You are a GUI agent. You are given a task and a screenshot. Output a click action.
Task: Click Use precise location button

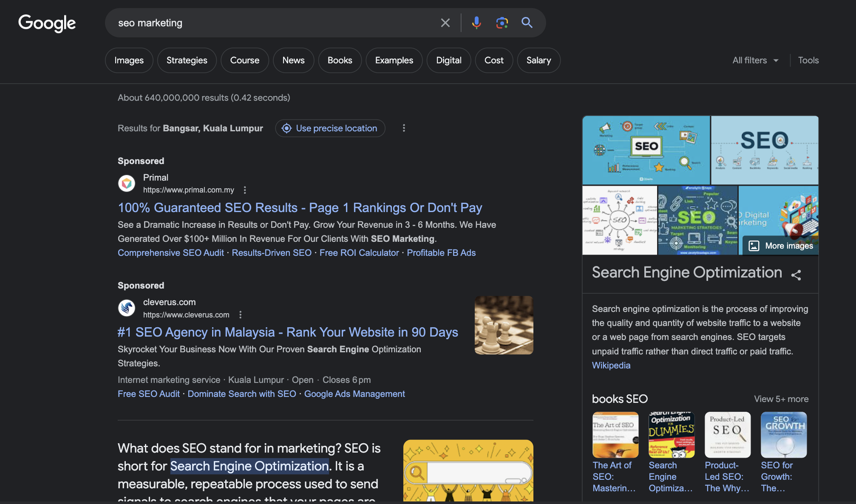tap(330, 128)
